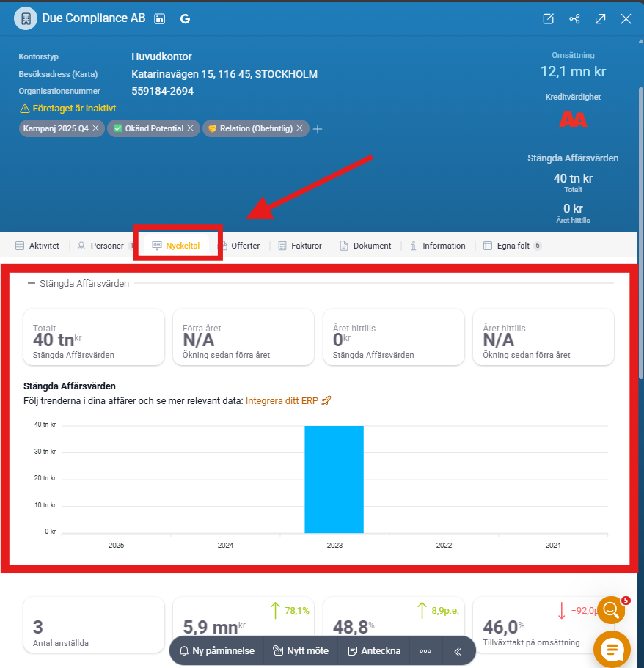Image resolution: width=644 pixels, height=668 pixels.
Task: Click the share icon in header
Action: coord(574,19)
